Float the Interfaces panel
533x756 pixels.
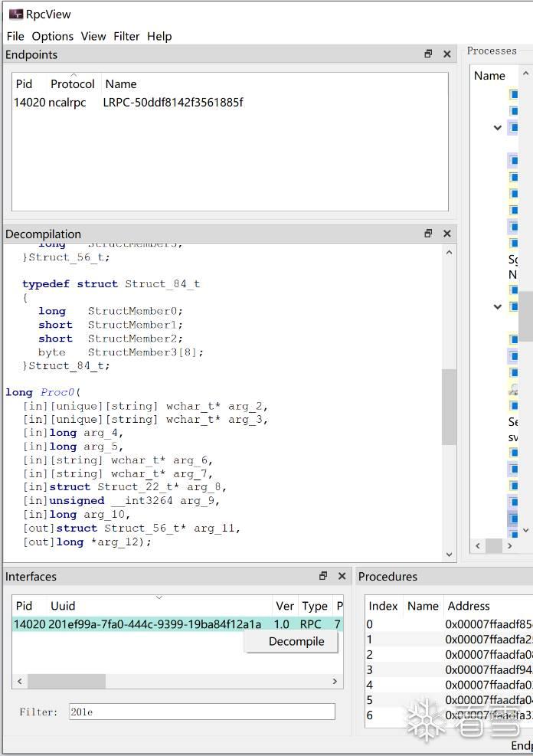tap(323, 576)
